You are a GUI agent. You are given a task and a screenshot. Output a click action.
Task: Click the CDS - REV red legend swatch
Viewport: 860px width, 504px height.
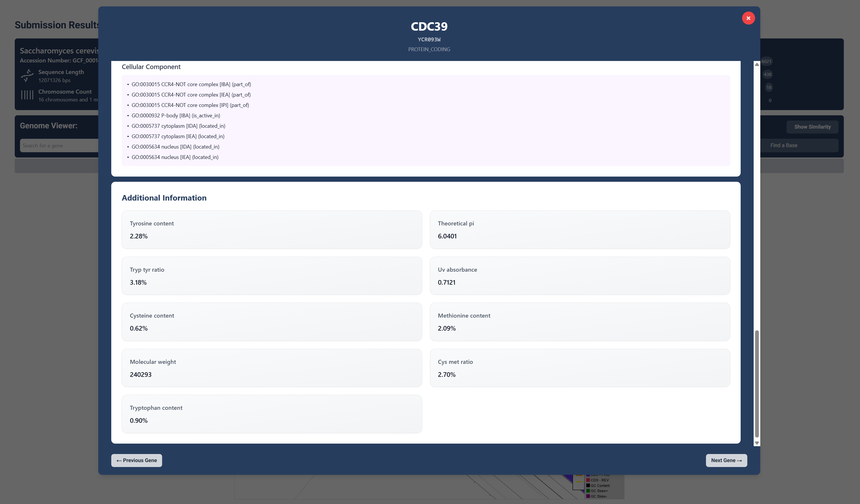(x=588, y=480)
